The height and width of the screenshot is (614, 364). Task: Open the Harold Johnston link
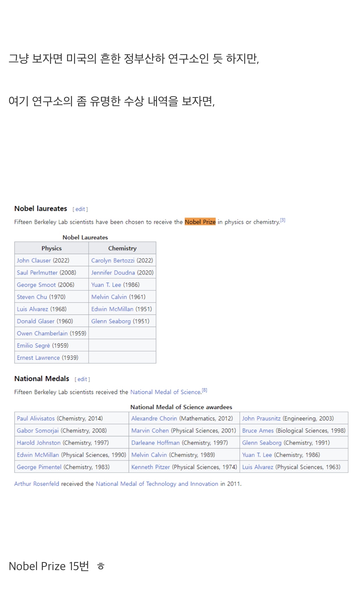(39, 443)
